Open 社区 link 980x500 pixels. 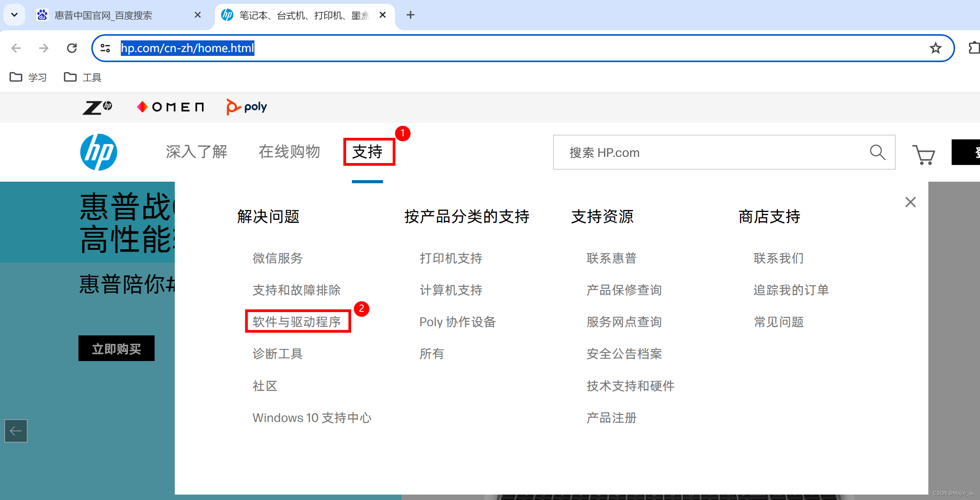(x=265, y=386)
